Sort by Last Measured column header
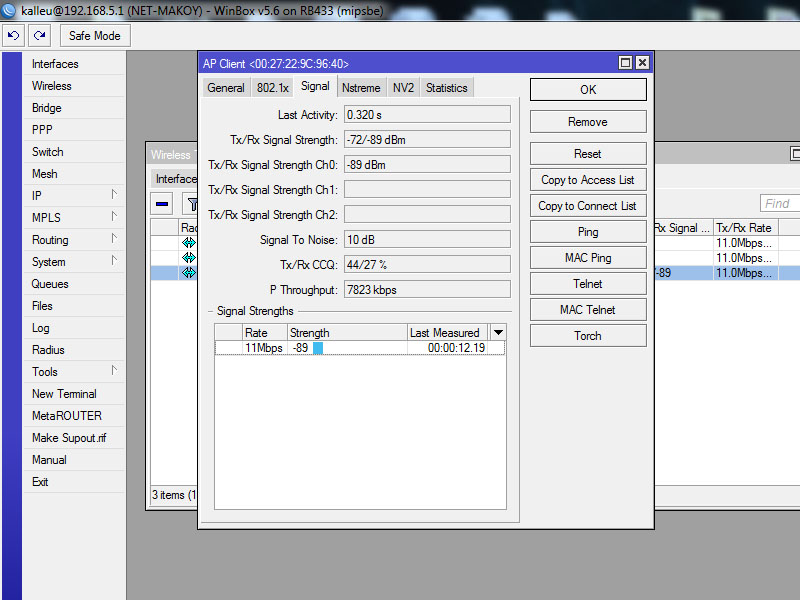 point(447,333)
